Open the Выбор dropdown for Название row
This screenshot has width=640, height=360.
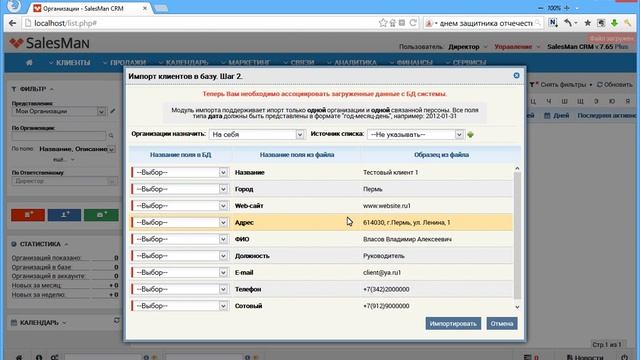click(x=180, y=172)
